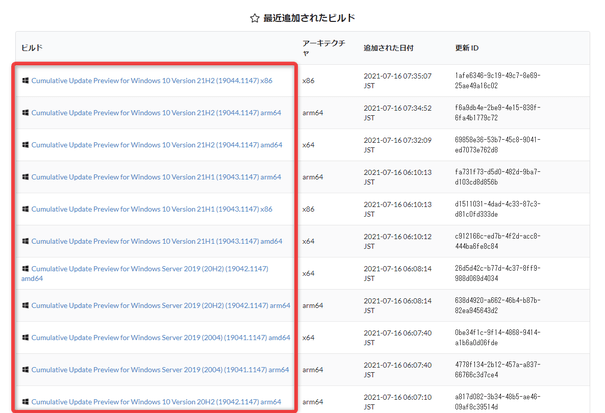Select update ID starting with fa731f73
This screenshot has width=605, height=413.
(x=497, y=177)
